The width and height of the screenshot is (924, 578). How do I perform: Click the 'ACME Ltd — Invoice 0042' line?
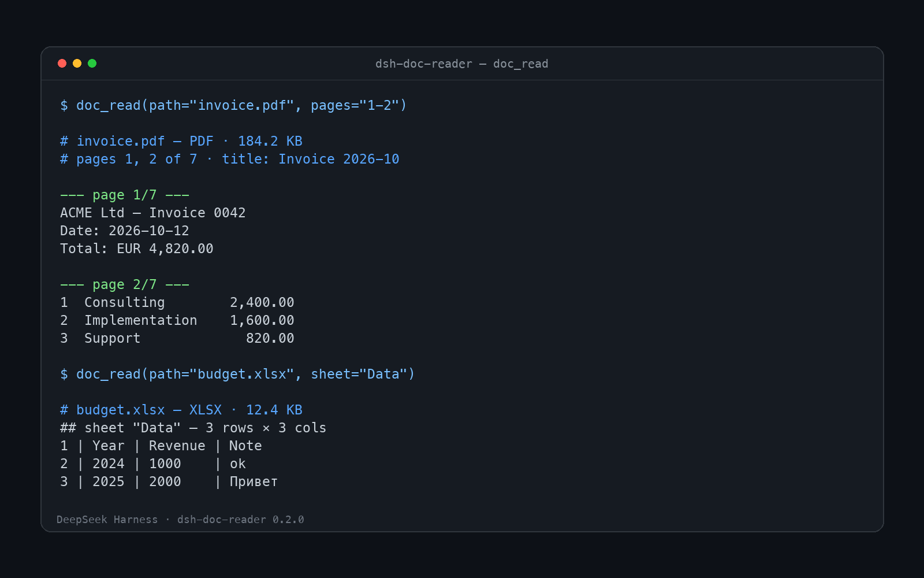(x=153, y=213)
